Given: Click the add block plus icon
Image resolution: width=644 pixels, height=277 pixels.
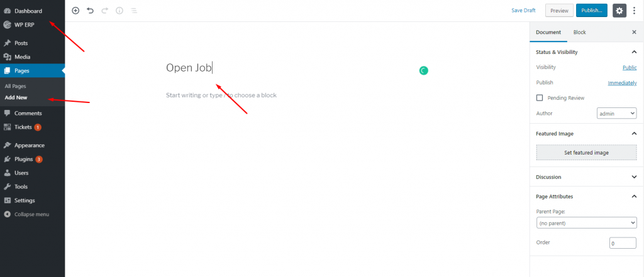Looking at the screenshot, I should (x=75, y=11).
